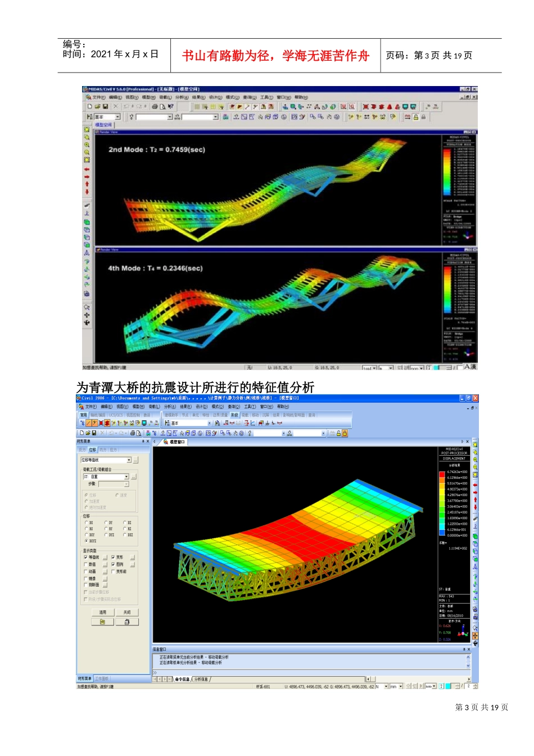The width and height of the screenshot is (534, 756).
Task: Click the orange line-element icon in 常用 toolbar
Action: (89, 422)
